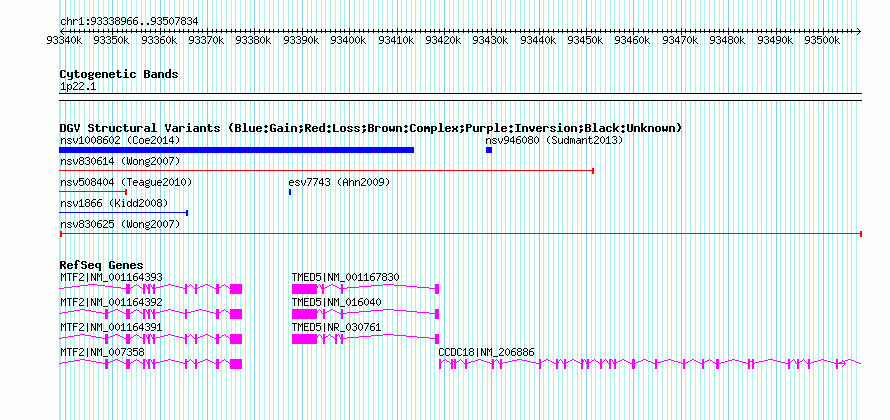Select the TMED5 NR_030761 gene model glyph

point(366,338)
